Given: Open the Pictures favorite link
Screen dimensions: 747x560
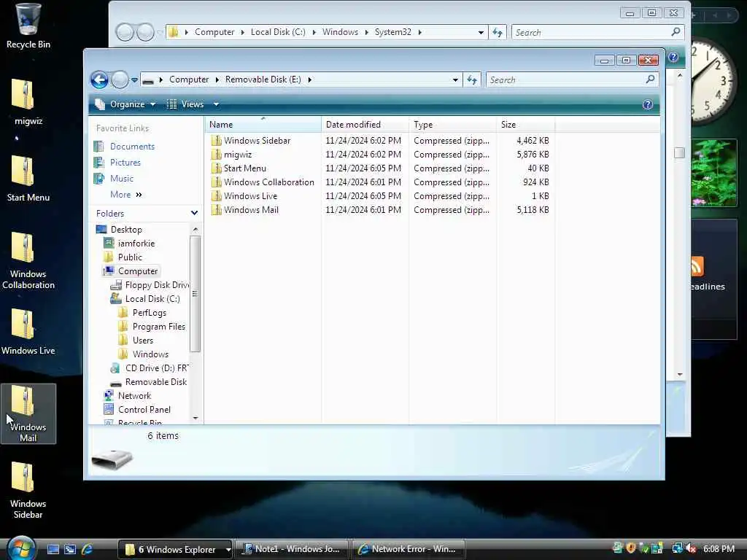Looking at the screenshot, I should tap(125, 163).
